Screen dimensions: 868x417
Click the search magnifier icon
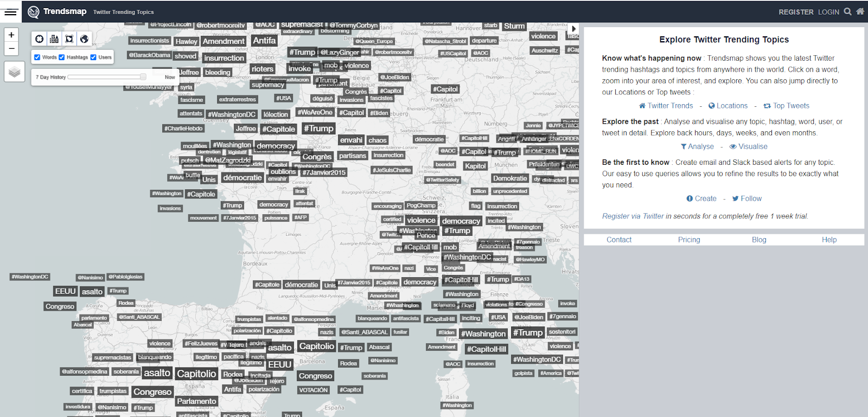point(847,11)
